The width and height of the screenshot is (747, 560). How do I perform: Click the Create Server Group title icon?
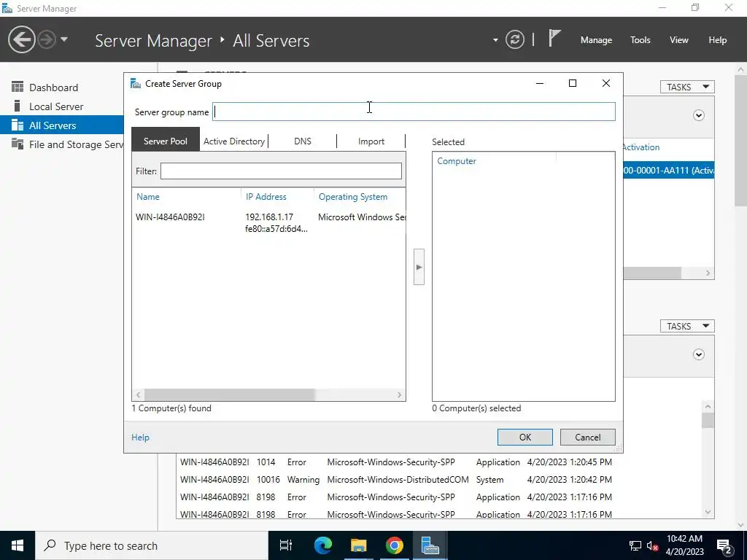[x=136, y=83]
